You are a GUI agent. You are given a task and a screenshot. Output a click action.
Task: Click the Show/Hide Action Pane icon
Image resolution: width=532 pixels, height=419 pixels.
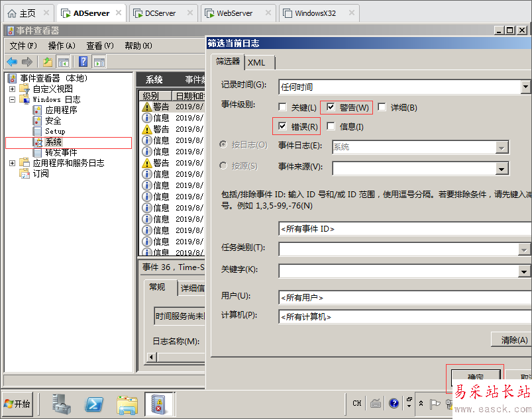pos(99,62)
